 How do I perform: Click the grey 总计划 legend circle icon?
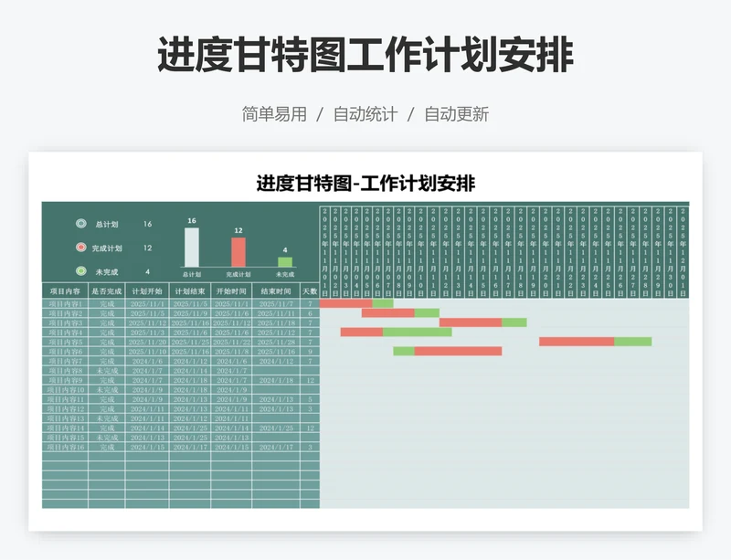click(81, 224)
